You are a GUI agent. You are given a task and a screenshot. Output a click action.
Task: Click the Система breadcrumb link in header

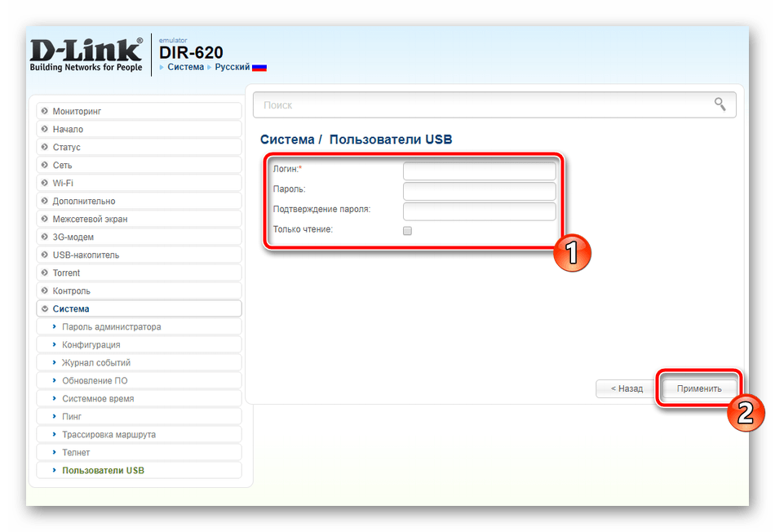[185, 67]
